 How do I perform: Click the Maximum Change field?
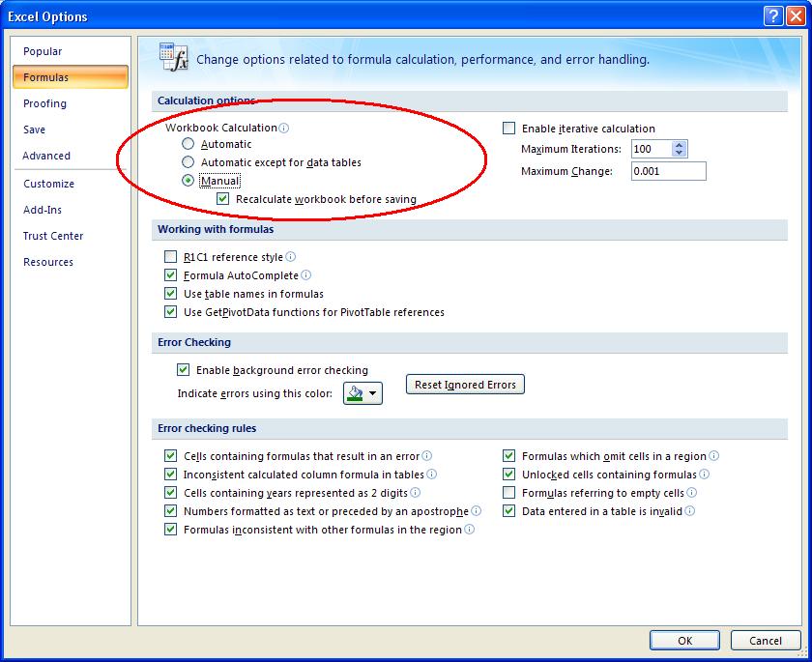coord(669,171)
